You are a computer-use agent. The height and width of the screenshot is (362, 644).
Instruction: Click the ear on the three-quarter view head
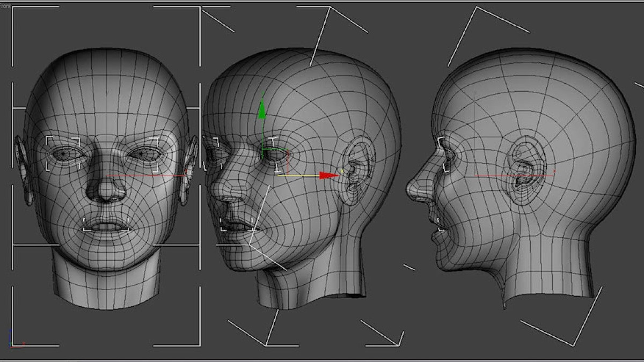356,169
